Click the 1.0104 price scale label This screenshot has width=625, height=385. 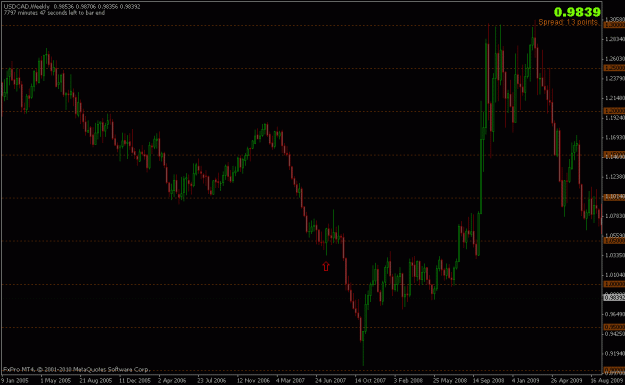click(x=615, y=275)
